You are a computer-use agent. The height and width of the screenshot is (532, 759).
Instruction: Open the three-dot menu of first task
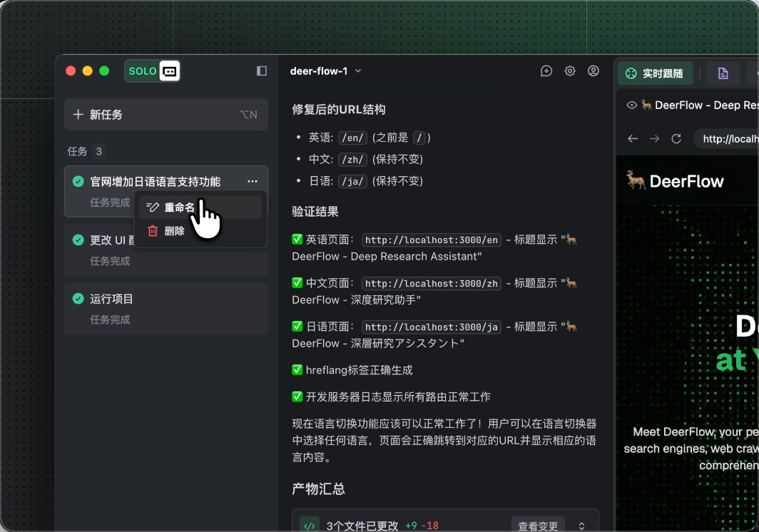coord(253,182)
